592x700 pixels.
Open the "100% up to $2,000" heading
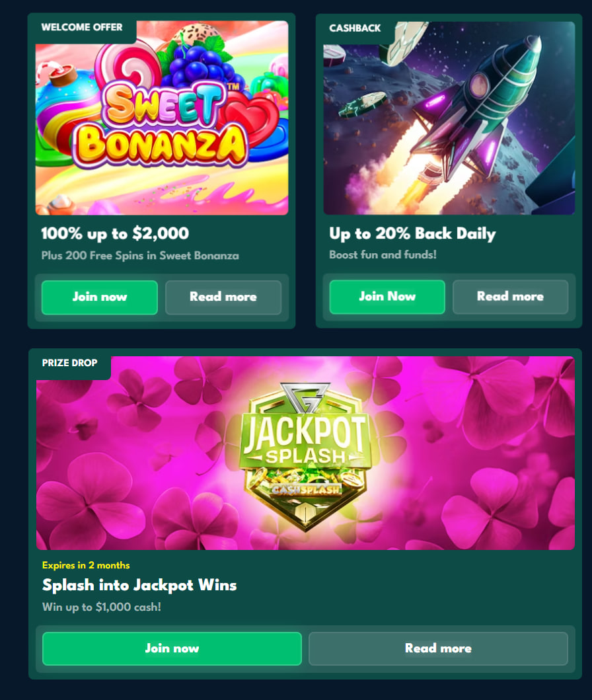pos(115,233)
